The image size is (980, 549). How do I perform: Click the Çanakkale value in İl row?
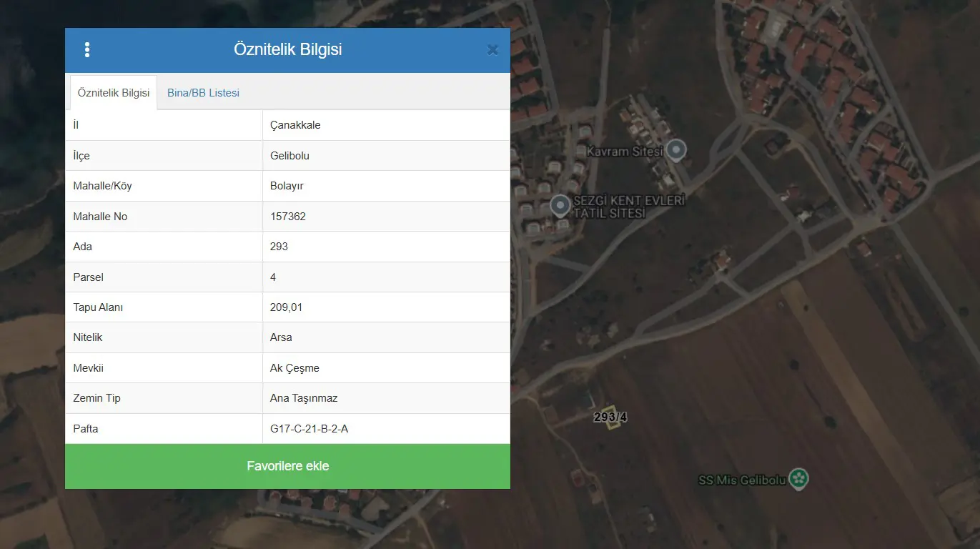[x=295, y=125]
